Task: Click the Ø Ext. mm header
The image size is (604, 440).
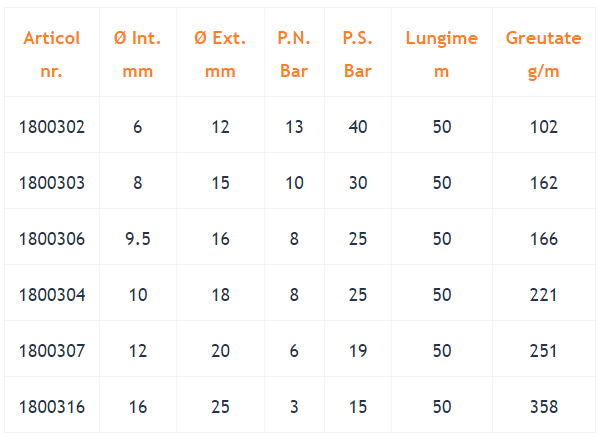Action: (220, 54)
